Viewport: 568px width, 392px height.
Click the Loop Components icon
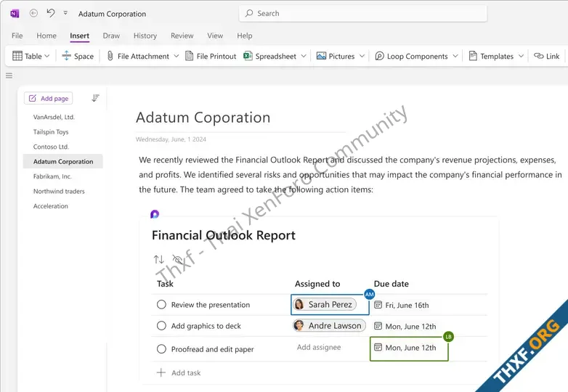coord(380,56)
